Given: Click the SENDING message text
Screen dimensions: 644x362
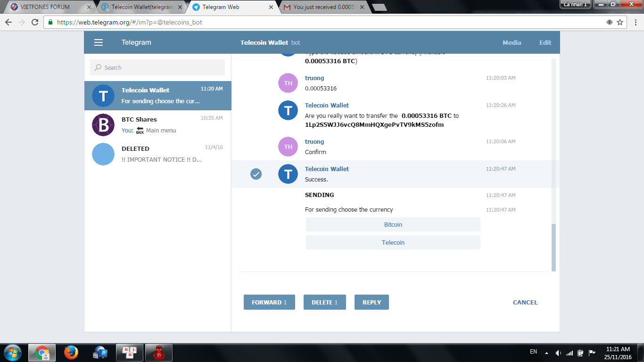Looking at the screenshot, I should [320, 195].
